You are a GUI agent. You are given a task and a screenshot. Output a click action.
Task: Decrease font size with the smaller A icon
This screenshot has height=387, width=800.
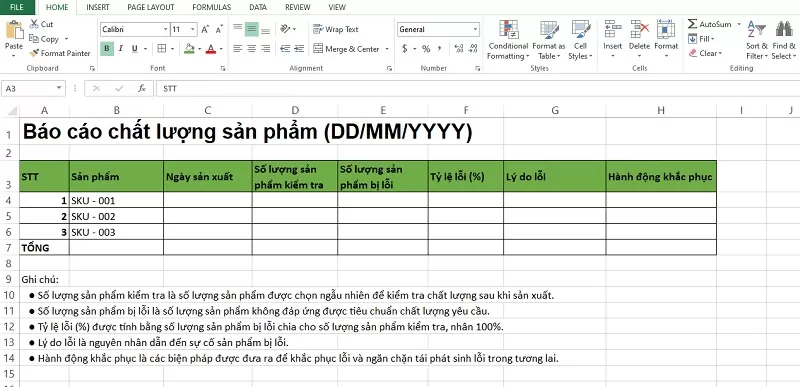click(x=219, y=30)
